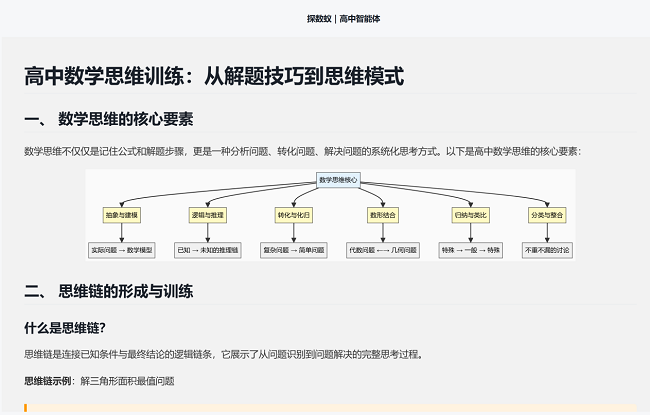Click the orange callout block at bottom
Screen dimensions: 650x415
click(330, 408)
